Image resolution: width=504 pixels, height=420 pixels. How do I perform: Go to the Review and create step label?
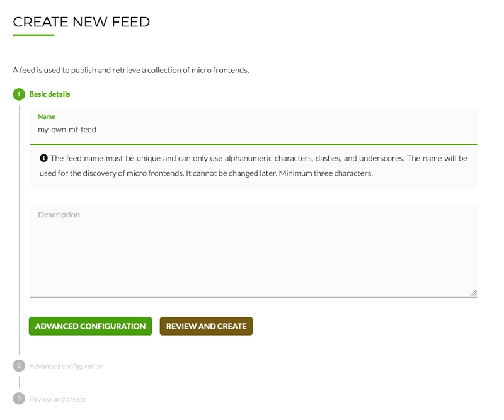click(x=58, y=399)
